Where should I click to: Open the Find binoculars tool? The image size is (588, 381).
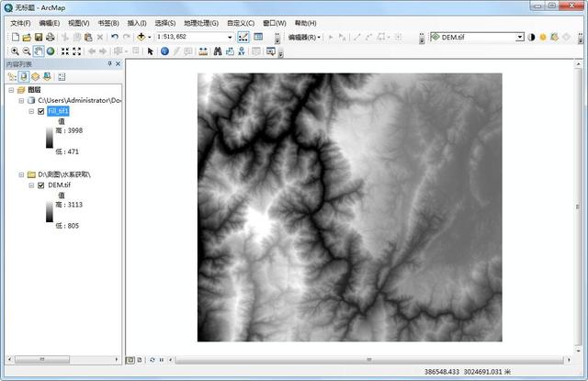point(218,51)
